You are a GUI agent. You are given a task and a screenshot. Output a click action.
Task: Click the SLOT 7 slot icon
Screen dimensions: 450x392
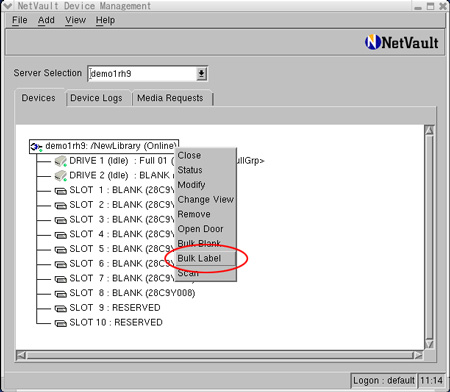tap(61, 279)
